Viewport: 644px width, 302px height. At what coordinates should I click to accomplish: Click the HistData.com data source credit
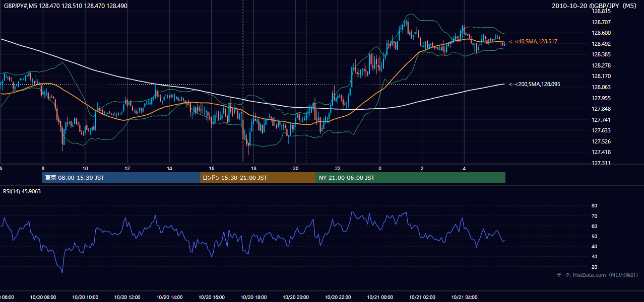598,275
